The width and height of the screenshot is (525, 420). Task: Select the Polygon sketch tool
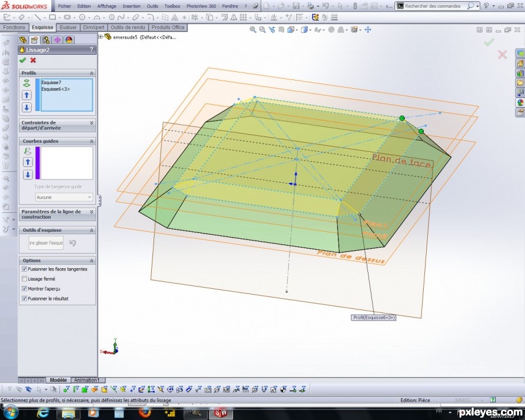coord(112,17)
